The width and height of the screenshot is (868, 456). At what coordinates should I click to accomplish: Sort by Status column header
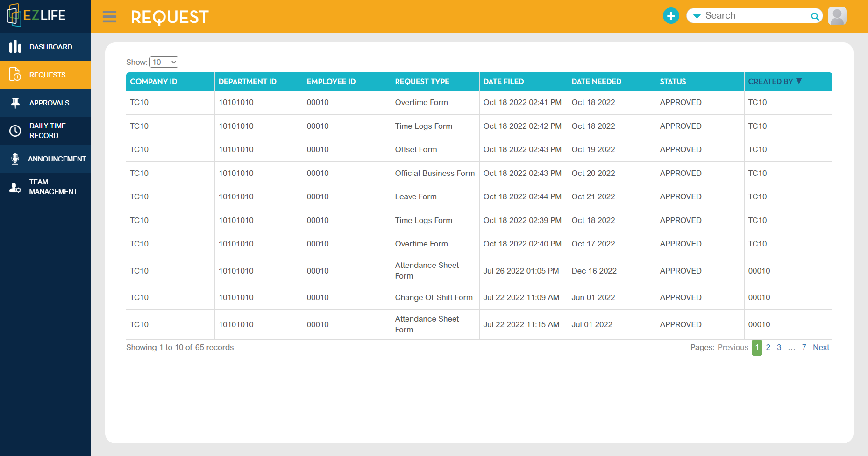700,81
